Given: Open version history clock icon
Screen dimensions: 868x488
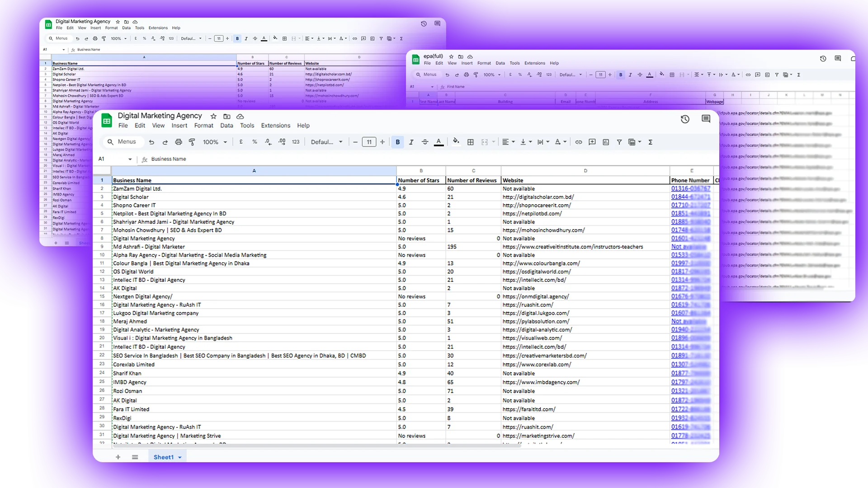Looking at the screenshot, I should [685, 119].
